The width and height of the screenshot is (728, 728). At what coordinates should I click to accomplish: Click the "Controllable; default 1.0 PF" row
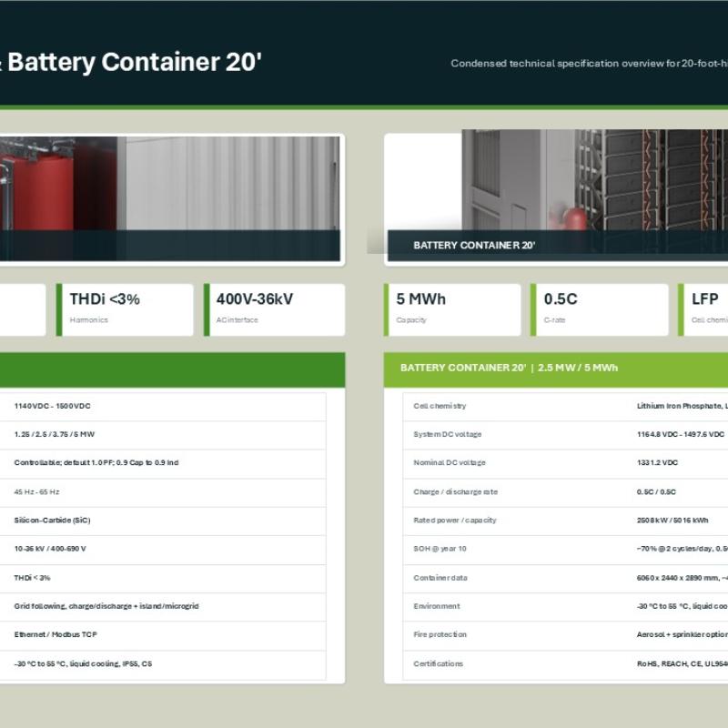tap(163, 463)
